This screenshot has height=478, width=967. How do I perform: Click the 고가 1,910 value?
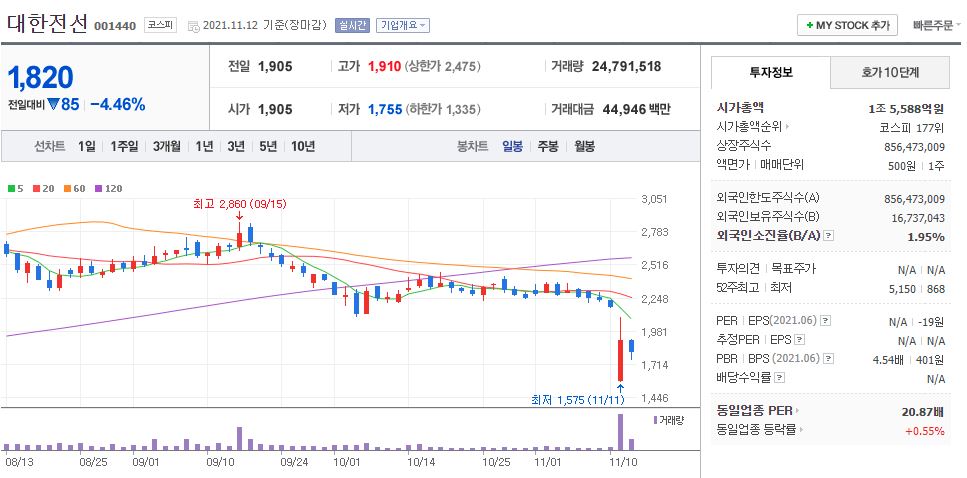pos(385,67)
